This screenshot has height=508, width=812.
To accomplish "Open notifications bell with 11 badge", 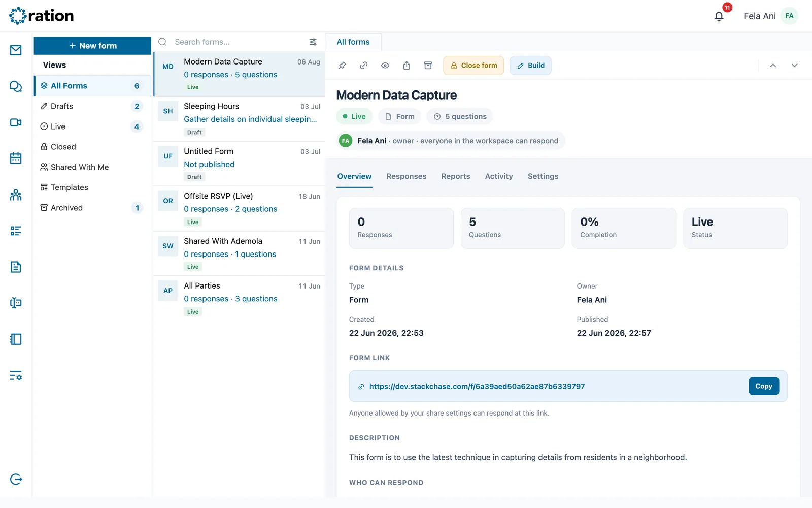I will tap(719, 16).
